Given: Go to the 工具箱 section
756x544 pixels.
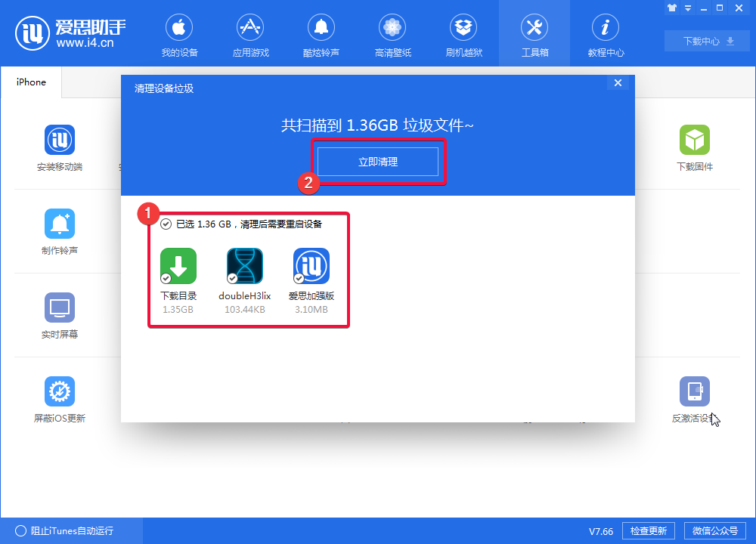Looking at the screenshot, I should coord(534,34).
